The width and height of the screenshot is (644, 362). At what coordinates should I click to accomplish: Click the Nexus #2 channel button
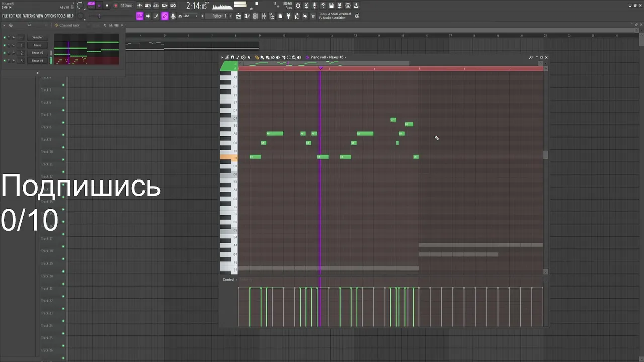(37, 53)
